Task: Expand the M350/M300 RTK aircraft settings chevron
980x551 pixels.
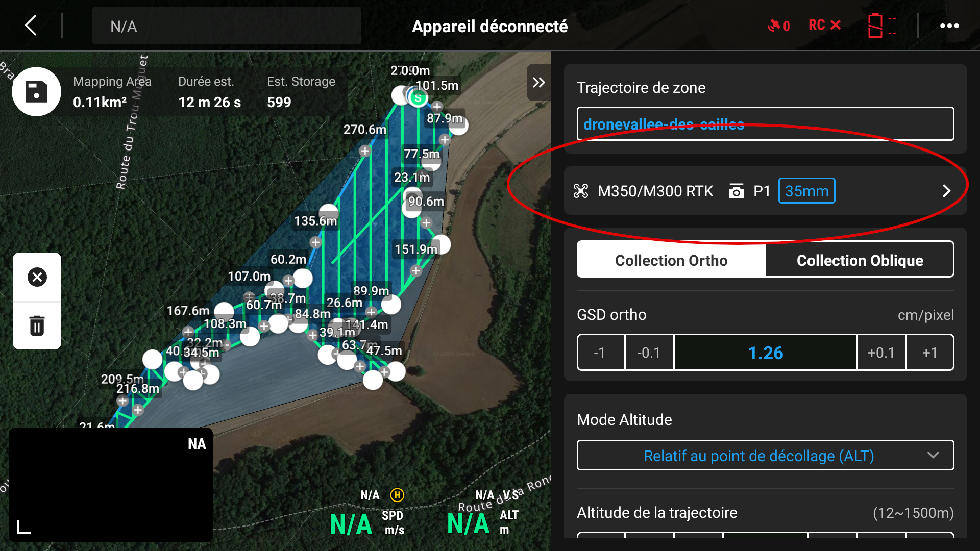Action: (946, 191)
